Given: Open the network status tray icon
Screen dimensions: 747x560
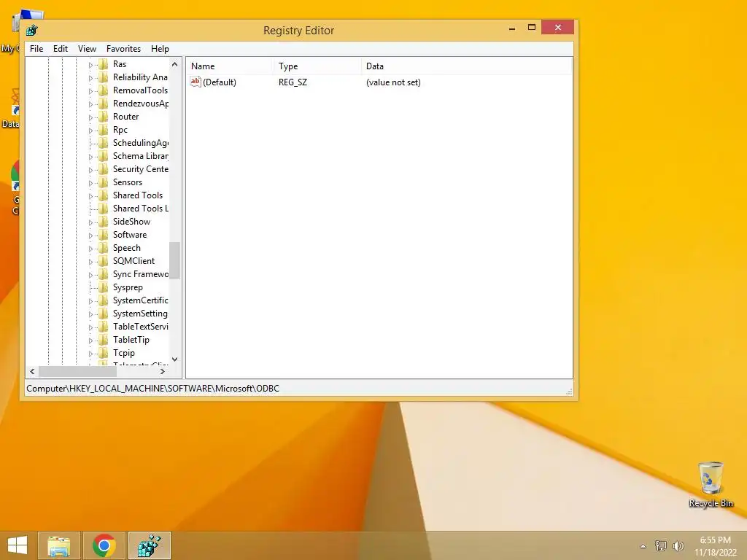Looking at the screenshot, I should 661,546.
